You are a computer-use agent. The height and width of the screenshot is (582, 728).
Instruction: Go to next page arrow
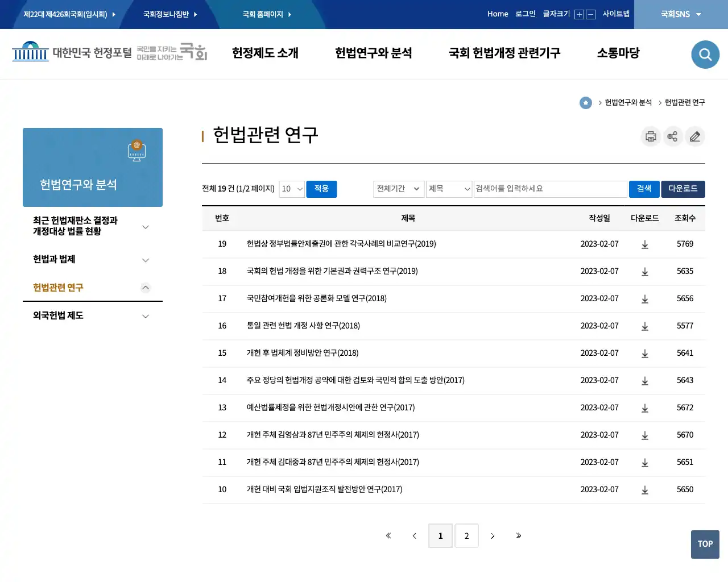click(493, 535)
